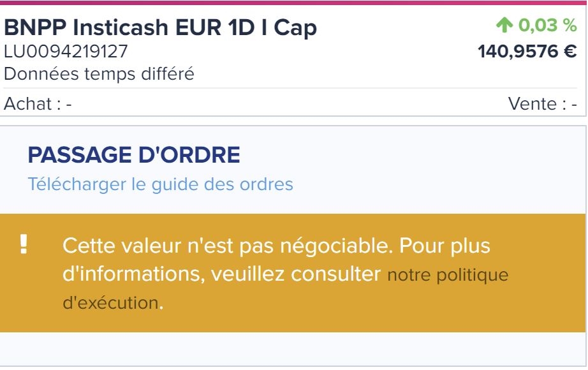Click the green upward trend arrow icon

click(504, 26)
